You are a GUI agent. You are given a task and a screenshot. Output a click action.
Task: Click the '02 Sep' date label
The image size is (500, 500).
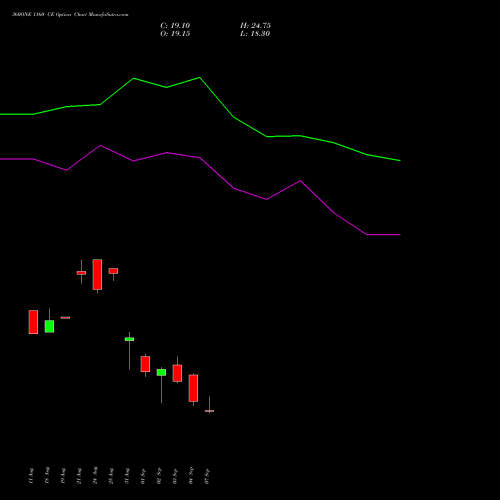[159, 476]
